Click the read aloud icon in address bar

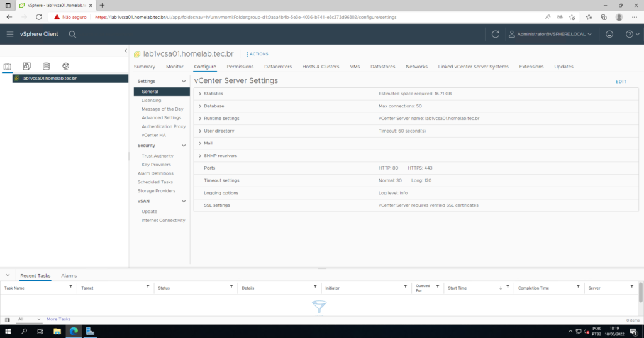pyautogui.click(x=548, y=17)
